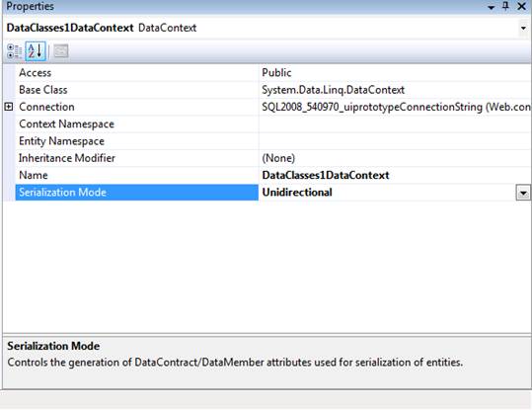Click the System.Data.Linq.DataContext base class value

pyautogui.click(x=334, y=90)
